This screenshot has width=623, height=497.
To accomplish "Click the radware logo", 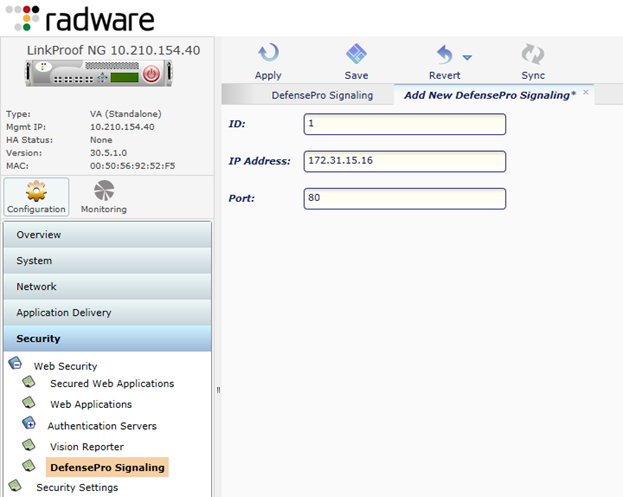I will 81,18.
